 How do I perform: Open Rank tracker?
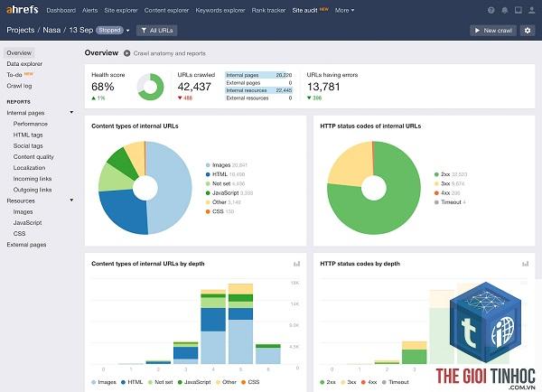point(268,10)
